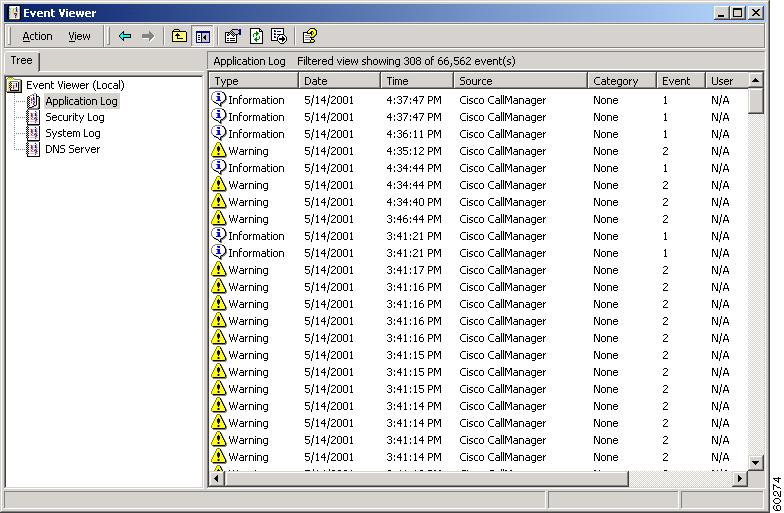Click the Back arrow toolbar icon

click(125, 36)
